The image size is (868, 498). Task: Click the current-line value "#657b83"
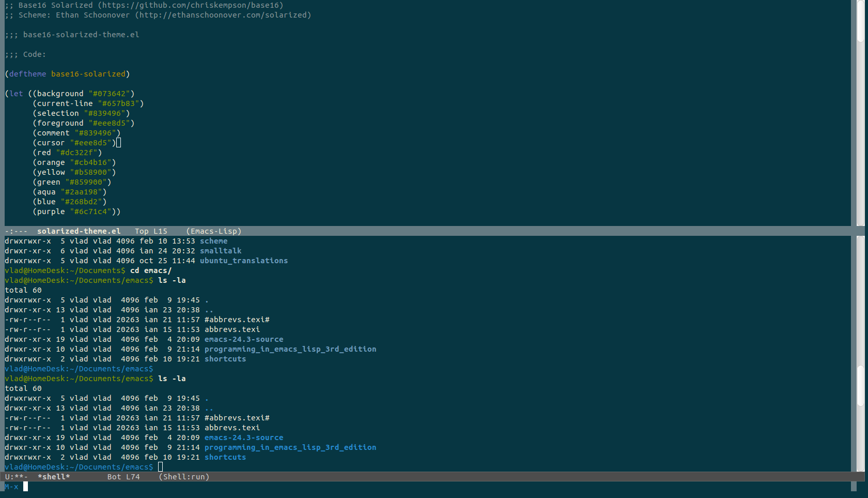click(118, 103)
